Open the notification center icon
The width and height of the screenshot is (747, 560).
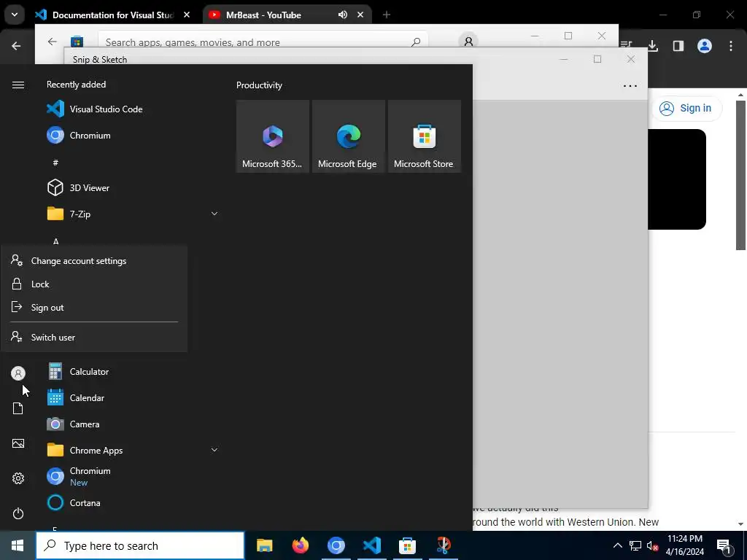tap(724, 545)
